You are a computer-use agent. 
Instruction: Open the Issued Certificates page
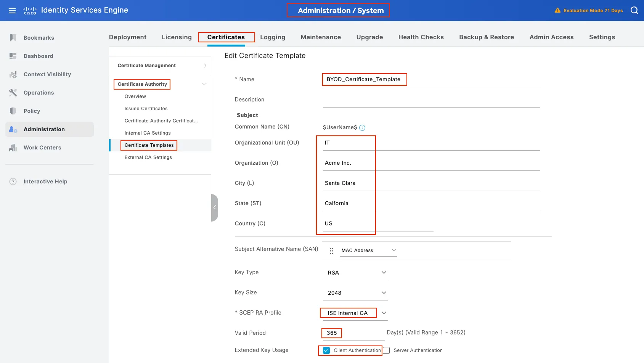(x=146, y=109)
